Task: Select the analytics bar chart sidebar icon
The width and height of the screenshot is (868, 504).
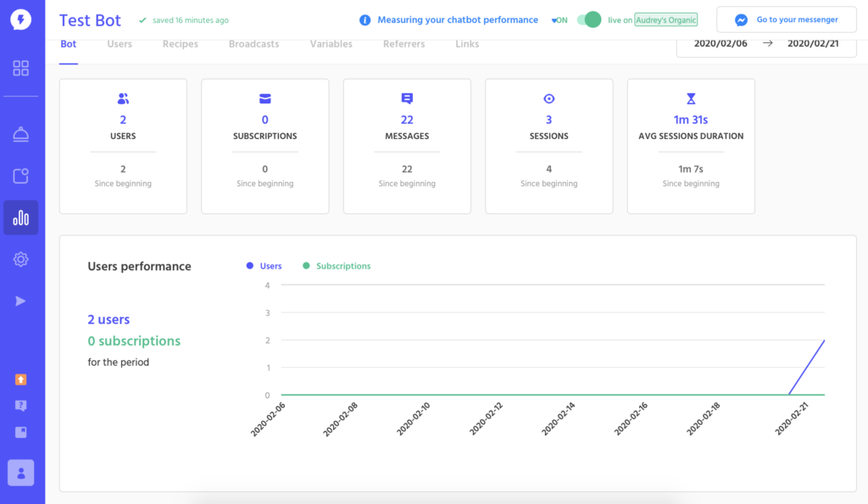Action: (x=20, y=217)
